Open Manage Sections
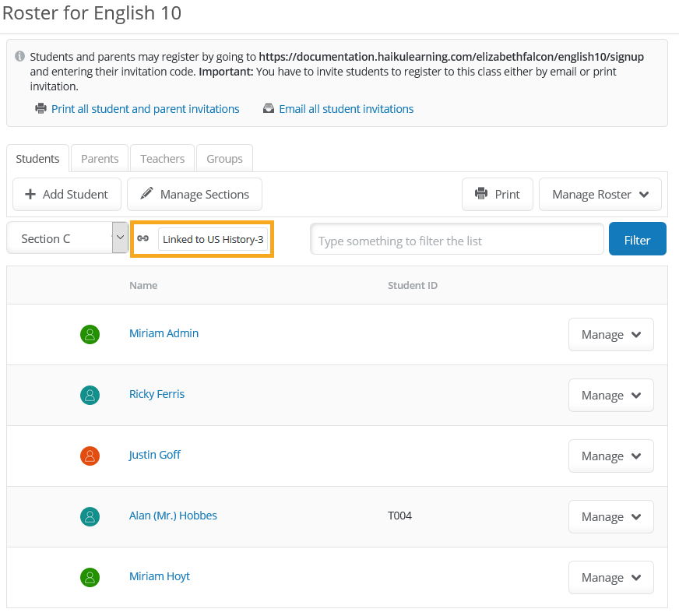Viewport: 679px width, 616px height. [x=195, y=194]
